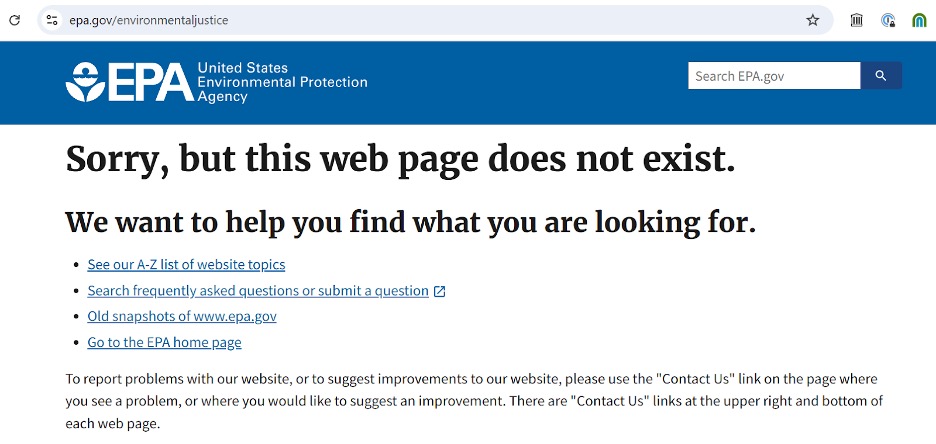Click the United States Environmental Protection Agency text
Image resolution: width=936 pixels, height=444 pixels.
(282, 82)
